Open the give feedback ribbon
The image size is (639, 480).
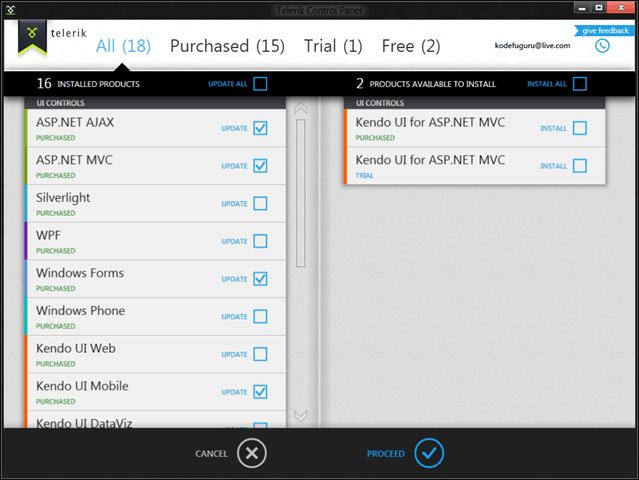604,31
